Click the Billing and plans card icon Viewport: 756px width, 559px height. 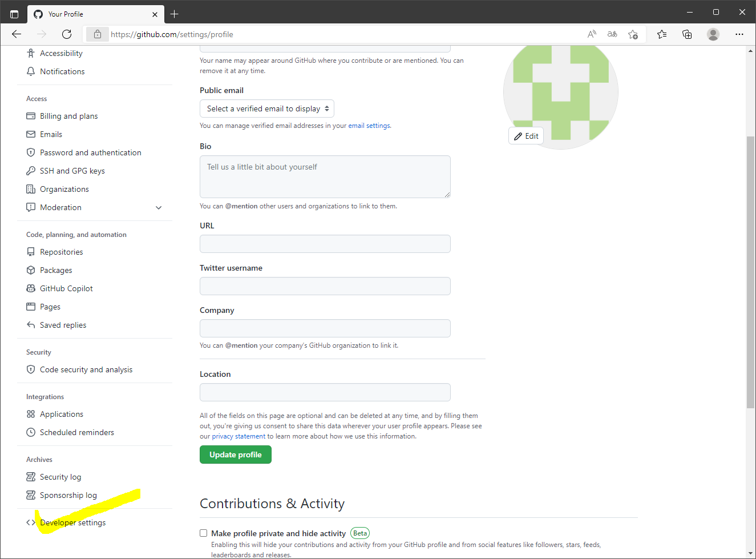31,116
